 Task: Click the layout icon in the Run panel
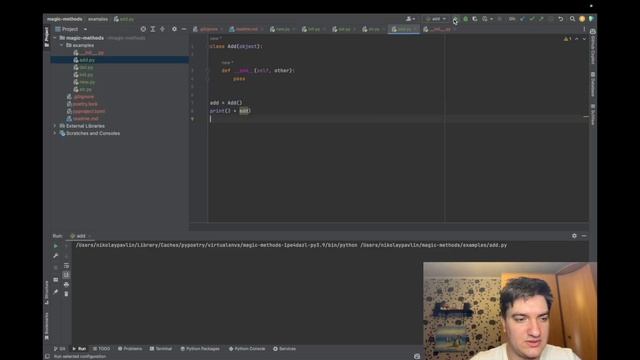tap(56, 280)
